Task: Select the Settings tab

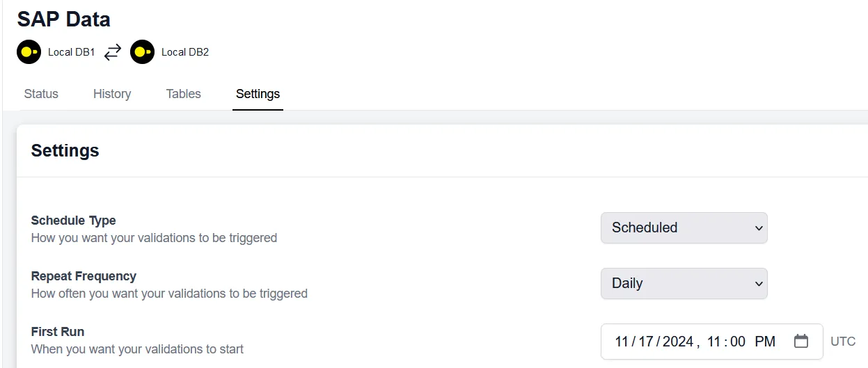Action: pos(258,94)
